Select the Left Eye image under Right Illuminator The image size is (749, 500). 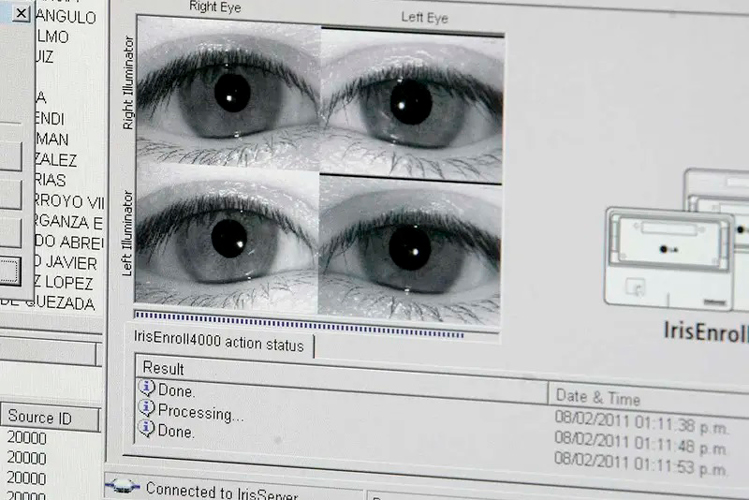411,100
